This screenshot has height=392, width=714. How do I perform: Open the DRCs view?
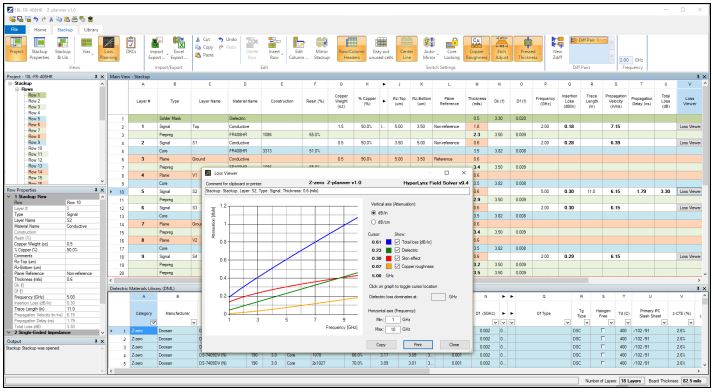coord(131,46)
